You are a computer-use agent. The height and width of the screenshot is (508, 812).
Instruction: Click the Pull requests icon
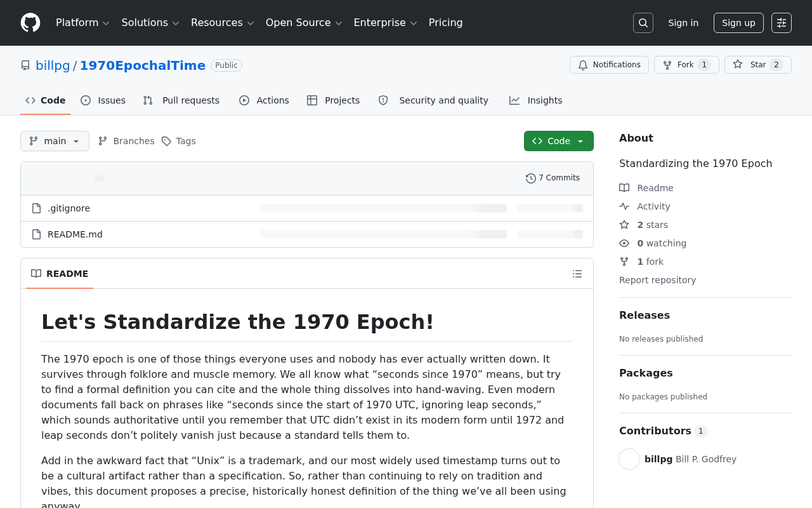coord(148,100)
